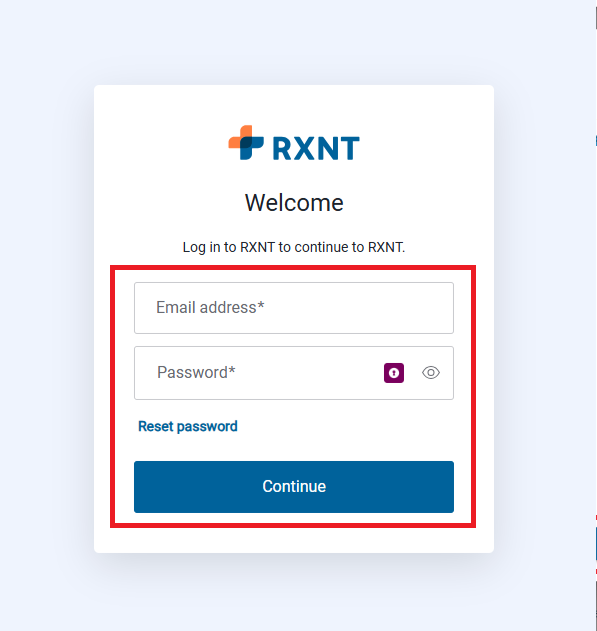Image resolution: width=597 pixels, height=631 pixels.
Task: Click the Welcome heading text
Action: [x=294, y=202]
